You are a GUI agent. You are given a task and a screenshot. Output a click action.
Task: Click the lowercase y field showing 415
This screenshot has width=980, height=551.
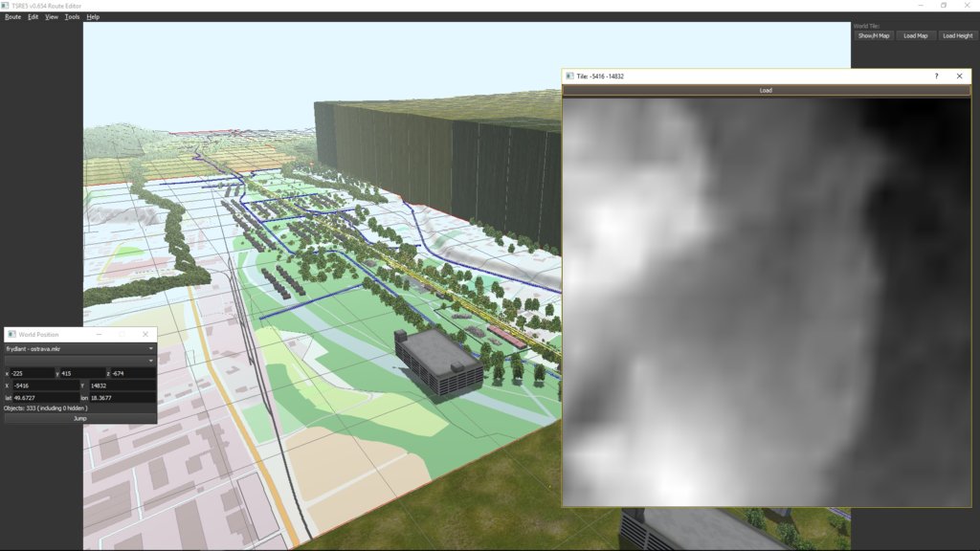click(x=82, y=373)
